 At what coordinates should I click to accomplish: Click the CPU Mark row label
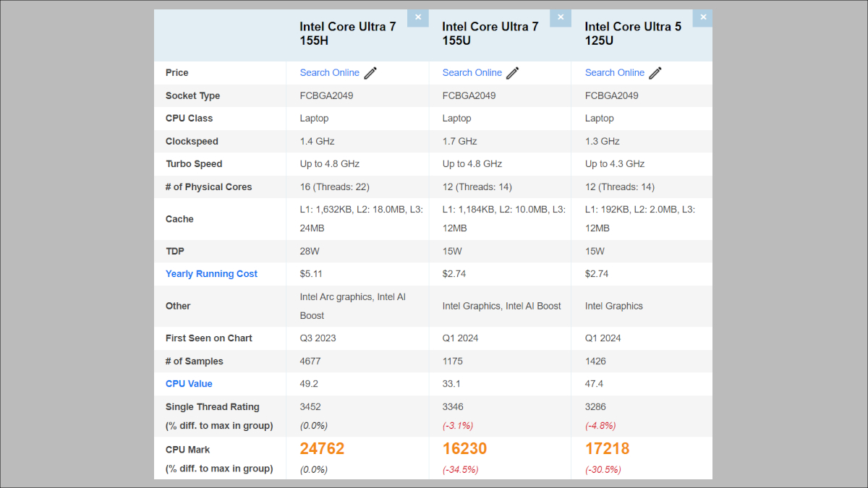[x=187, y=450]
